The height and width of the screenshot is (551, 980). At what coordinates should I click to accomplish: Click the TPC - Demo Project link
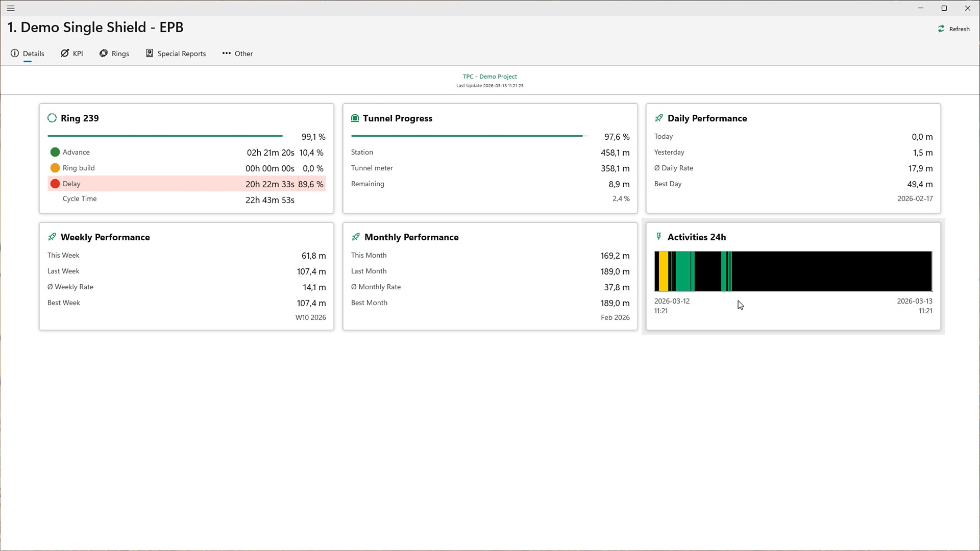(489, 77)
